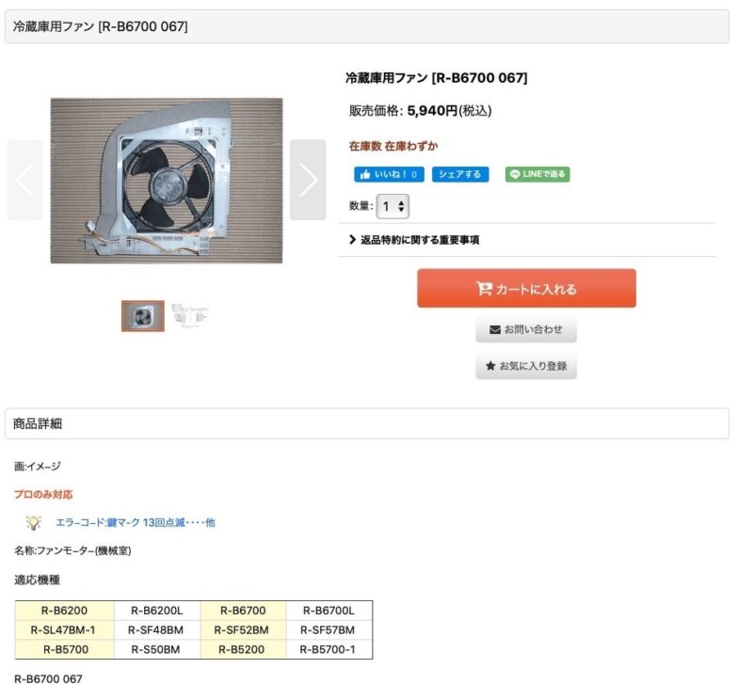Click the R-SF52BM model cell
Screen dimensions: 753x700
coord(242,630)
